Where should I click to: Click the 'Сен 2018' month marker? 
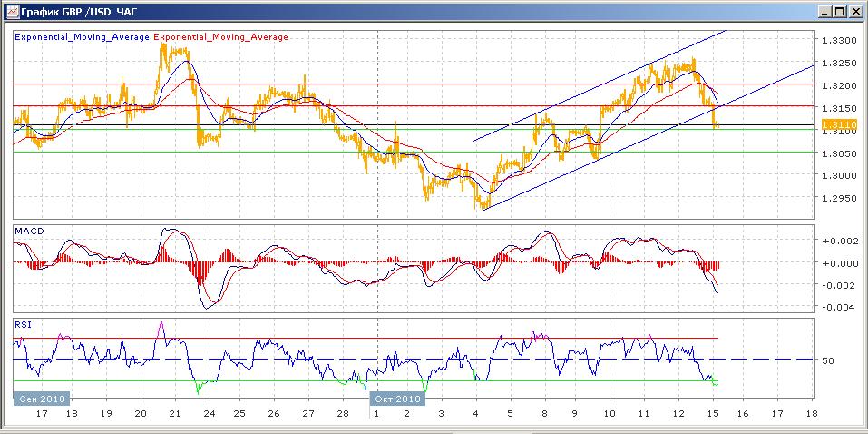pyautogui.click(x=42, y=398)
